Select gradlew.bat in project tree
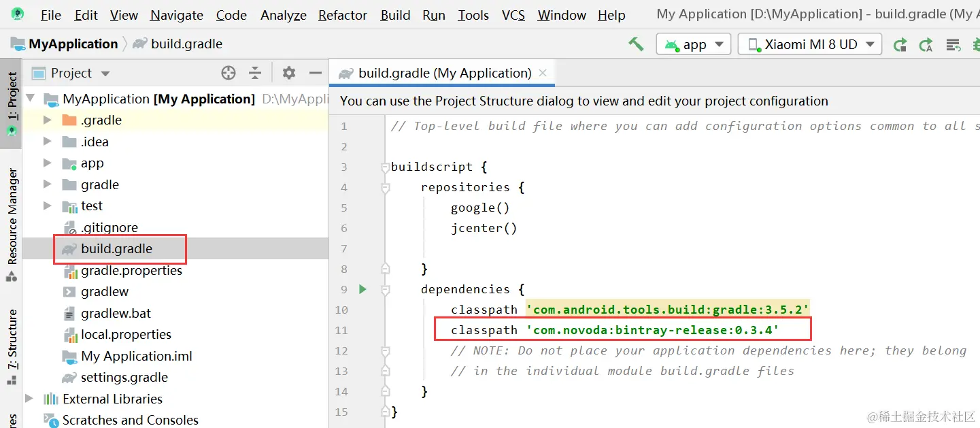The image size is (980, 428). (116, 313)
